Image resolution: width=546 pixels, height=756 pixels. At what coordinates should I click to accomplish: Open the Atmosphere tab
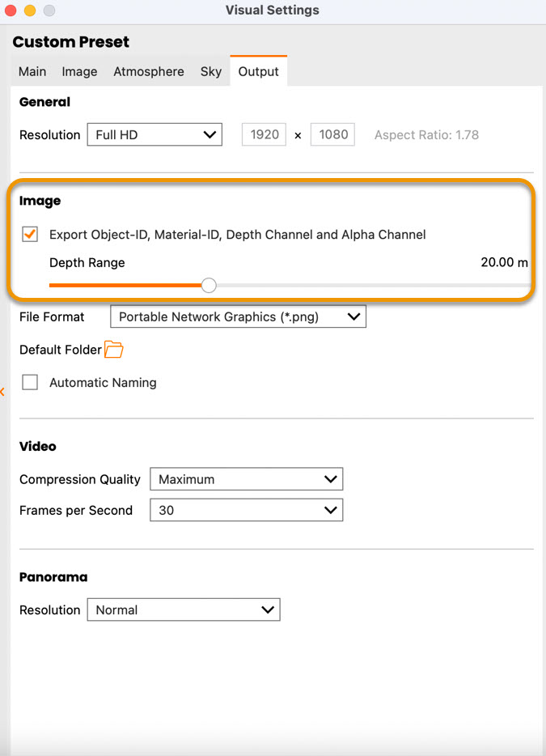point(149,71)
